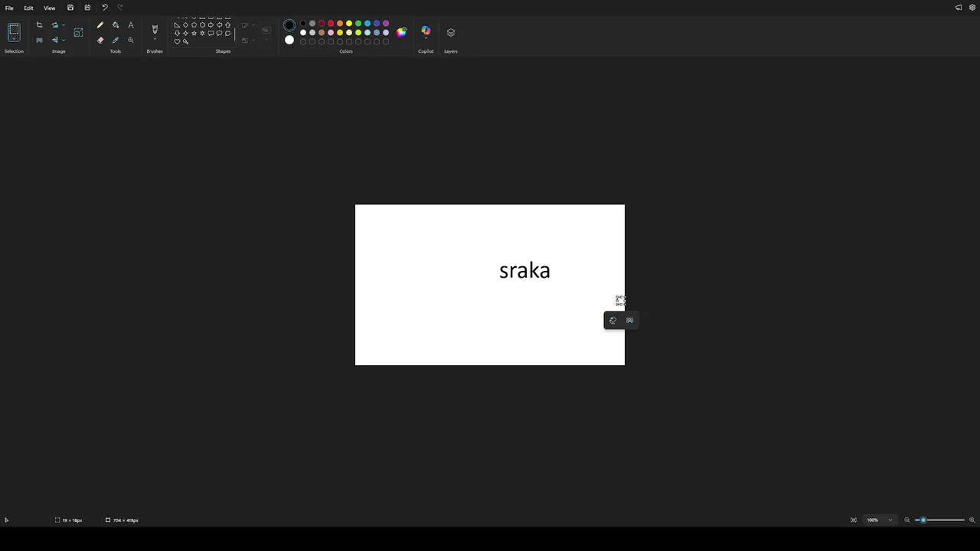
Task: Pick the purple color swatch
Action: click(386, 24)
